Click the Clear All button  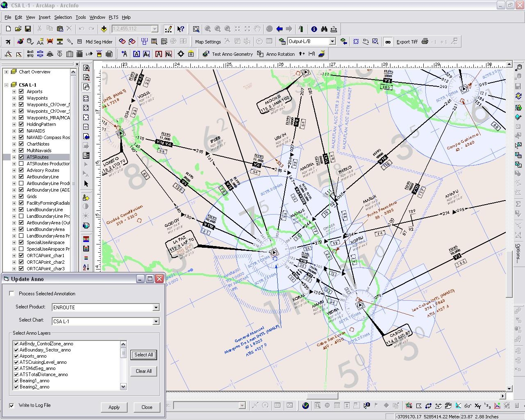(144, 371)
